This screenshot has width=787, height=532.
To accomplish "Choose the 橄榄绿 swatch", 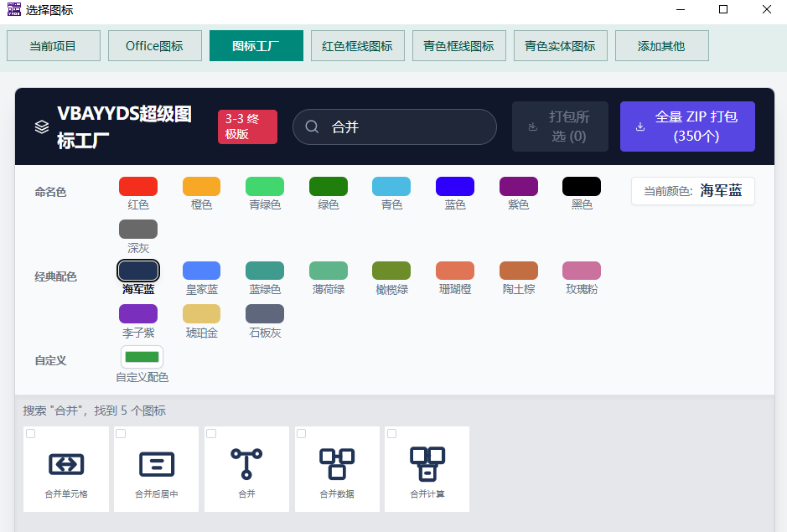I will click(x=391, y=271).
